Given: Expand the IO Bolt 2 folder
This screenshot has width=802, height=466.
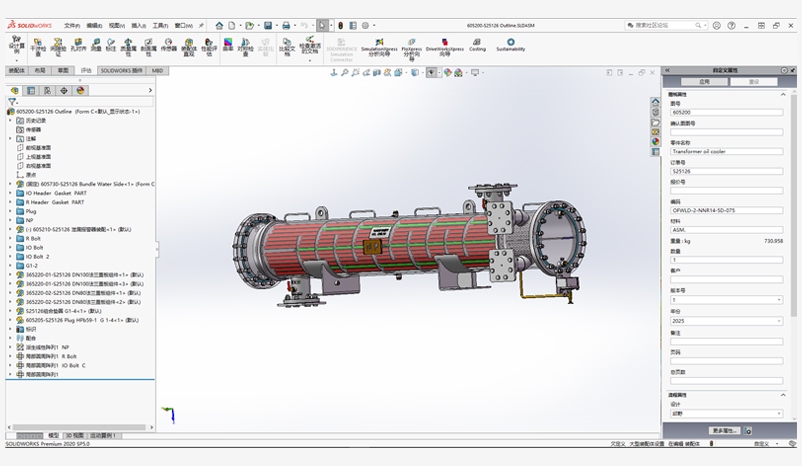Looking at the screenshot, I should pyautogui.click(x=10, y=257).
